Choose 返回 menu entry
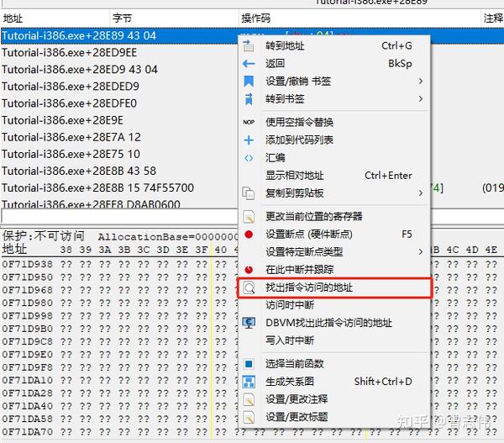The width and height of the screenshot is (504, 443). tap(334, 64)
